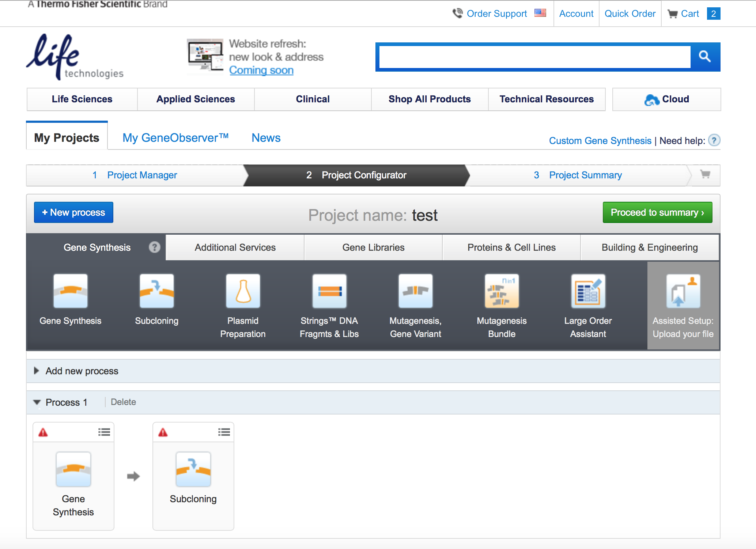This screenshot has height=549, width=756.
Task: Open list menu on Gene Synthesis card
Action: tap(104, 432)
